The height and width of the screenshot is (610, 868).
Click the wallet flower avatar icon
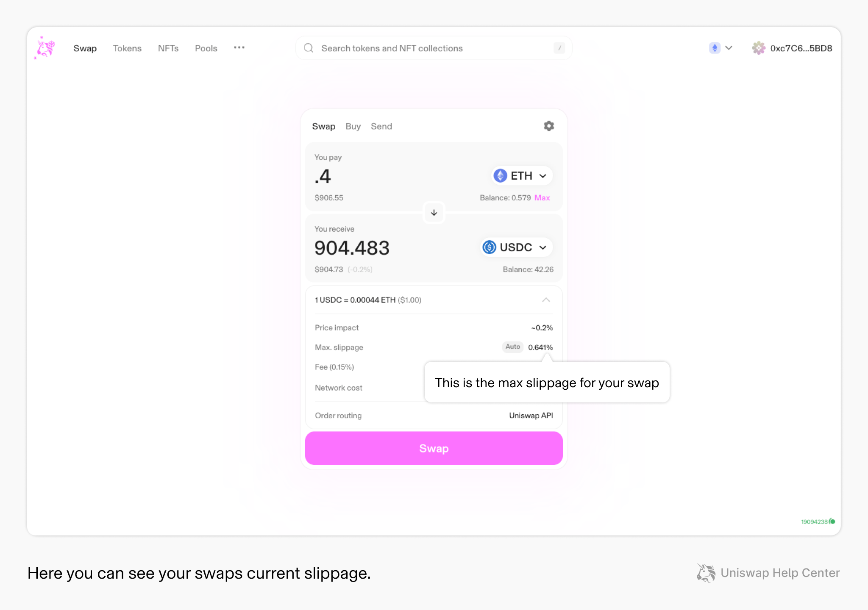[x=759, y=48]
